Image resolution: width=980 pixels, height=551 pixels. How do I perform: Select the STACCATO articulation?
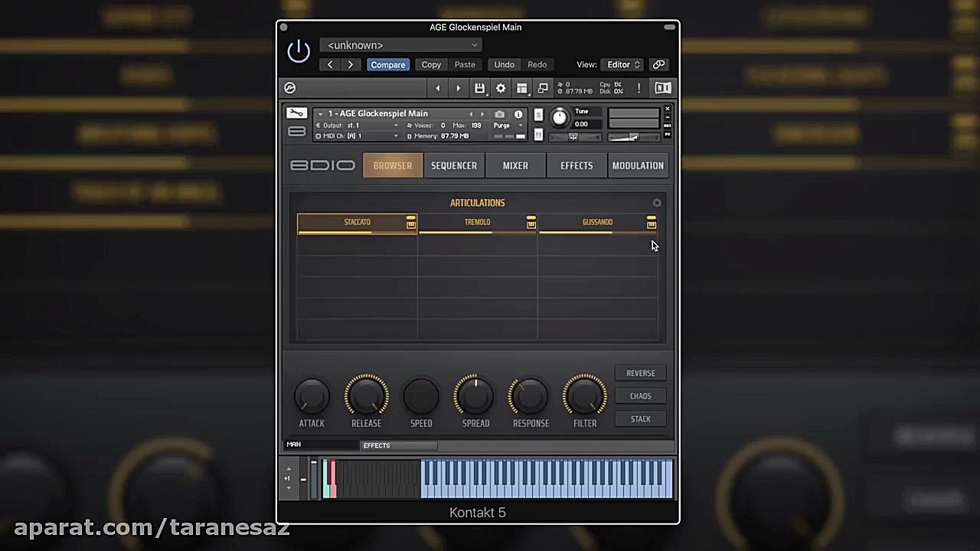357,222
